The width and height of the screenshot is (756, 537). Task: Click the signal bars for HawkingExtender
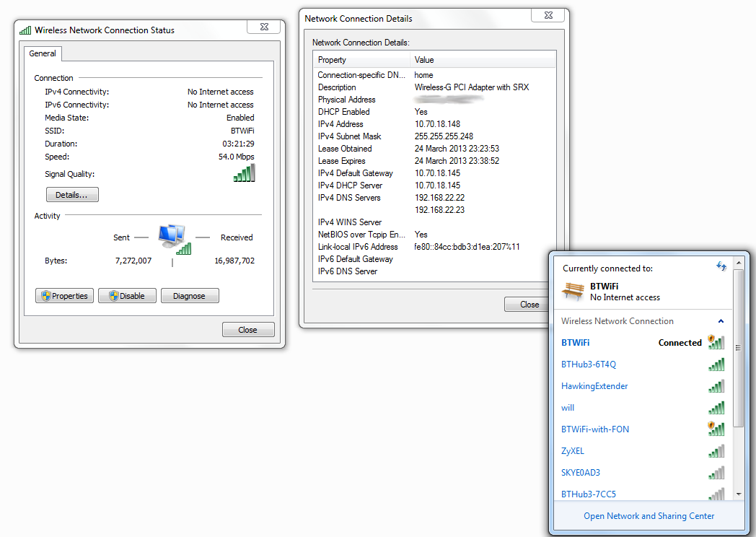(716, 386)
